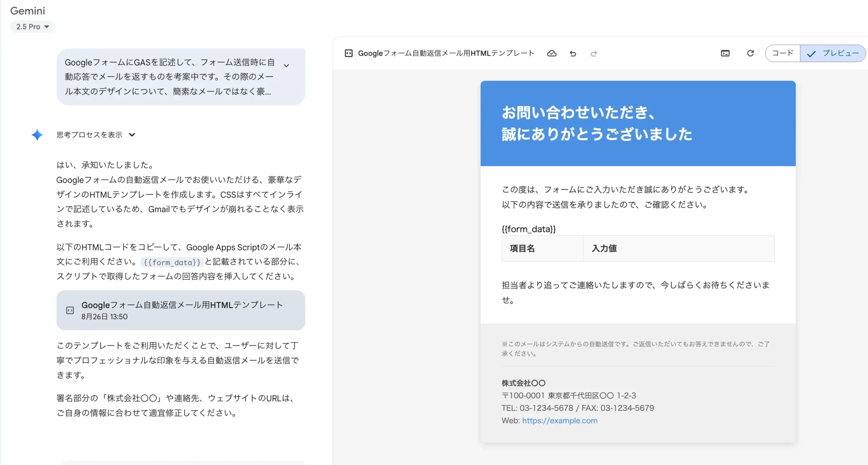Click the Gemini sparkle star icon
This screenshot has height=465, width=868.
(37, 135)
